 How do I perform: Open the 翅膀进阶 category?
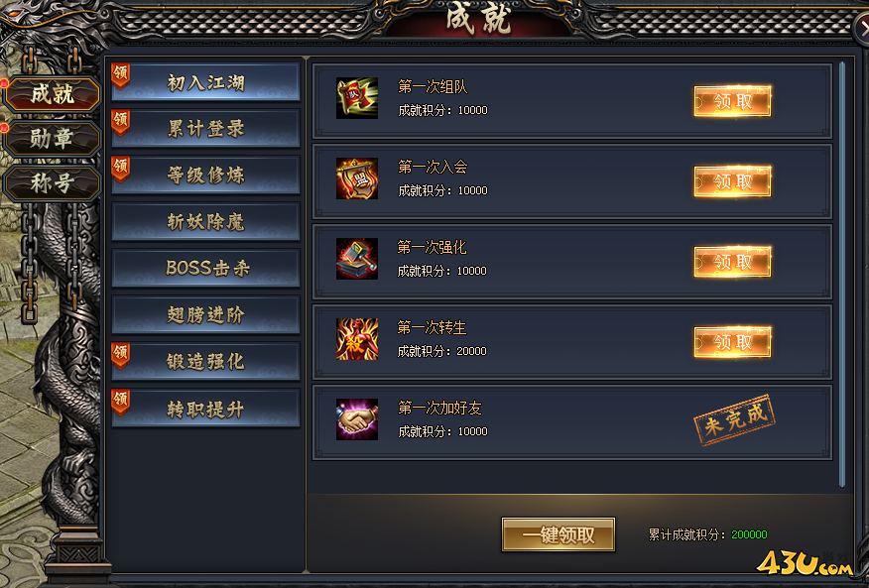pos(205,314)
